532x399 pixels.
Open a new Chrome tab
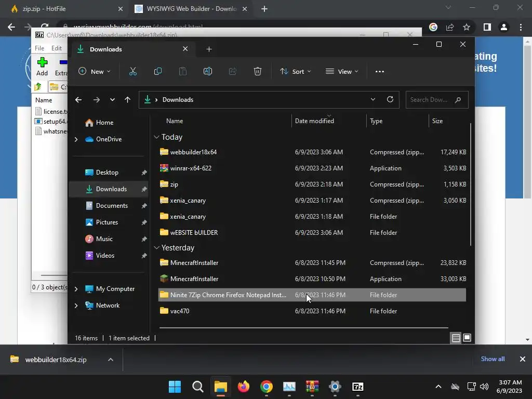[264, 9]
